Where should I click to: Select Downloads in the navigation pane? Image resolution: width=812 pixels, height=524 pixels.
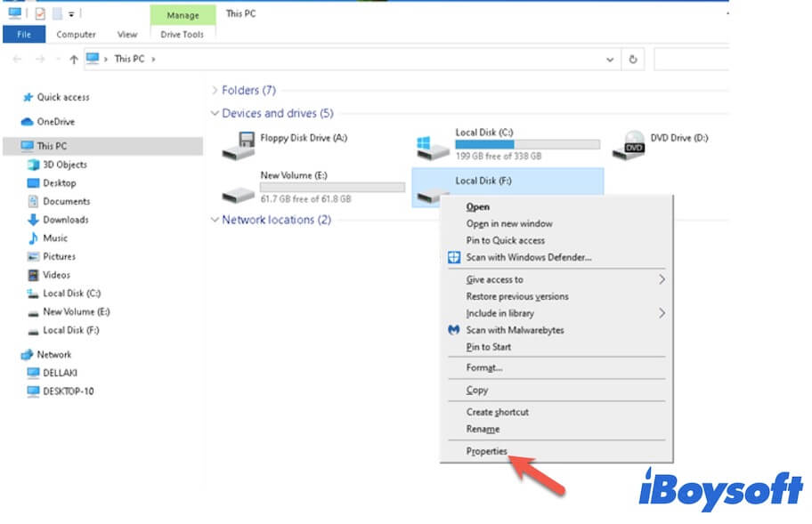click(66, 220)
